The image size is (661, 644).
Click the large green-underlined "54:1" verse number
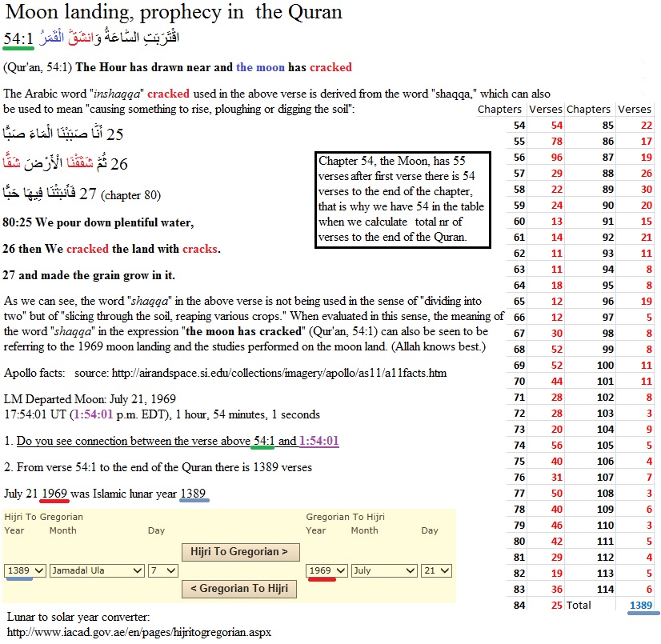coord(18,38)
